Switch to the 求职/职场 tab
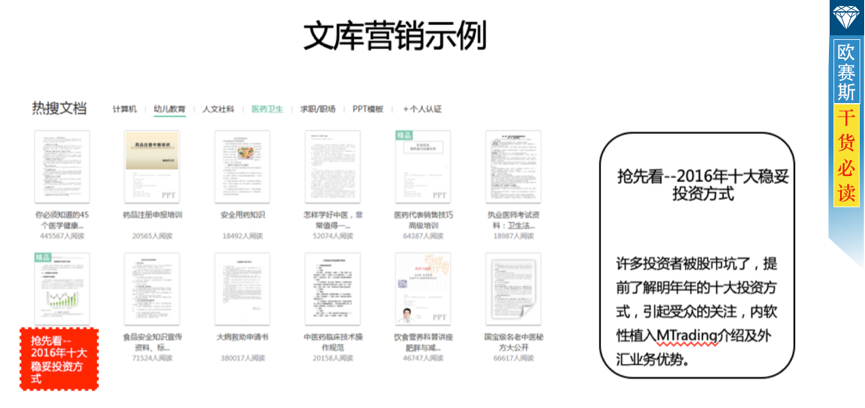The image size is (865, 408). click(318, 108)
